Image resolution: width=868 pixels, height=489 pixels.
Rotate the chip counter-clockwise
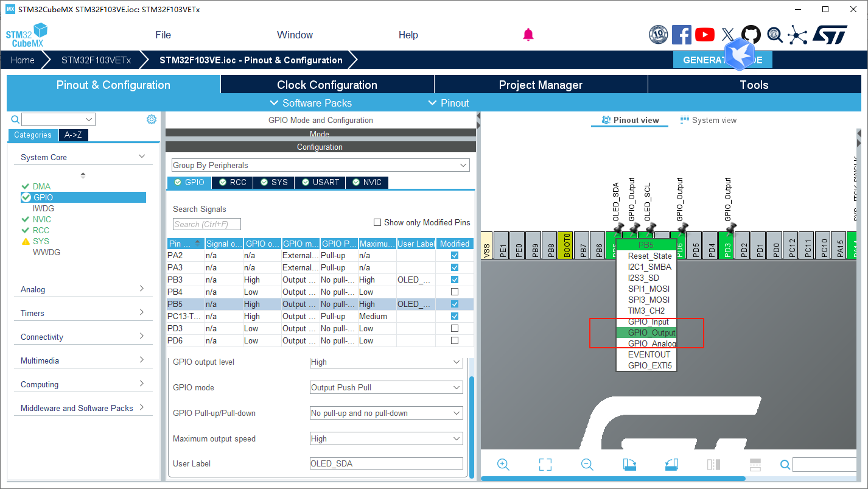point(671,465)
